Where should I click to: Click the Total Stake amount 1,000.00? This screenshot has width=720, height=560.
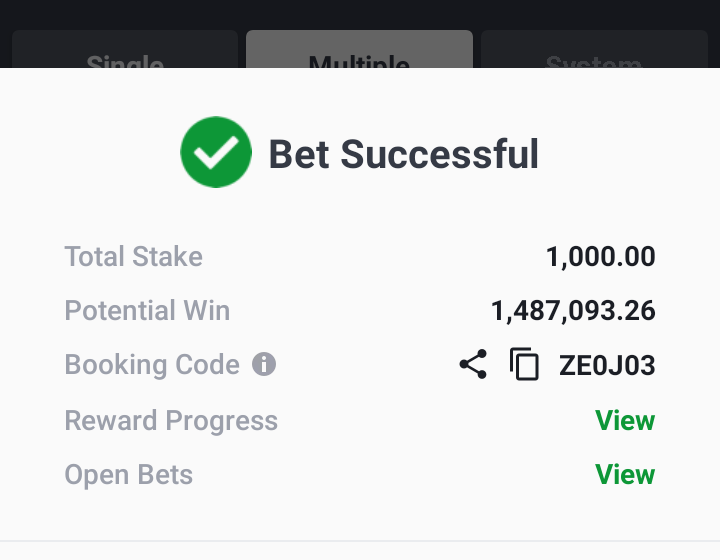601,257
